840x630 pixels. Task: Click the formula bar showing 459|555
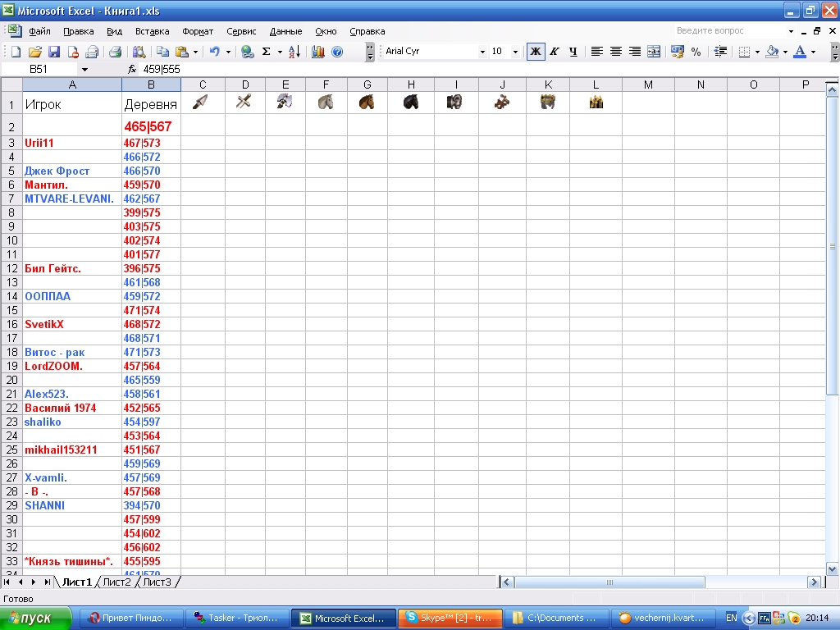pyautogui.click(x=482, y=69)
